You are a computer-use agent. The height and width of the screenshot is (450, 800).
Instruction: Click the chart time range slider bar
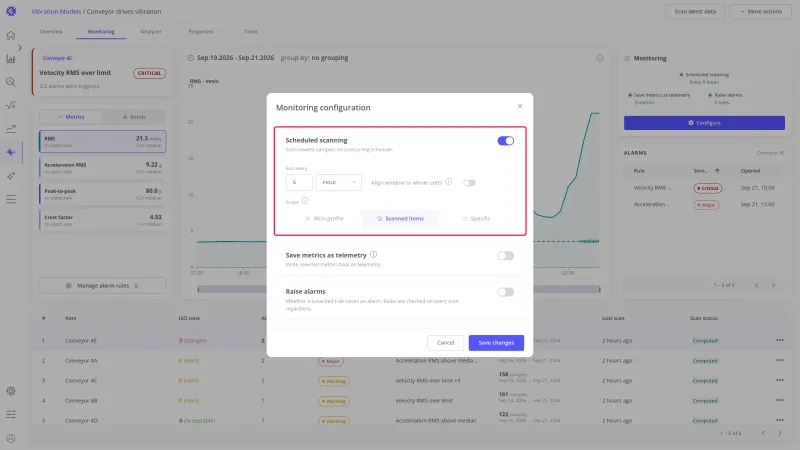click(x=398, y=289)
